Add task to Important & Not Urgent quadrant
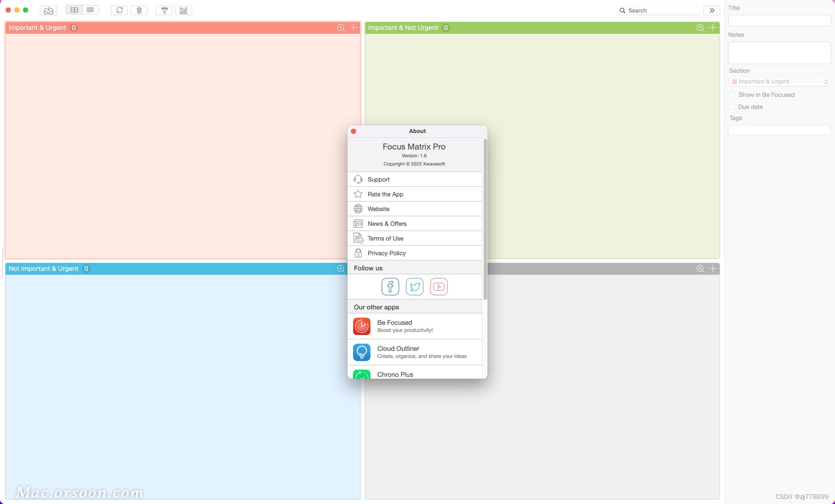This screenshot has height=504, width=835. pyautogui.click(x=713, y=28)
